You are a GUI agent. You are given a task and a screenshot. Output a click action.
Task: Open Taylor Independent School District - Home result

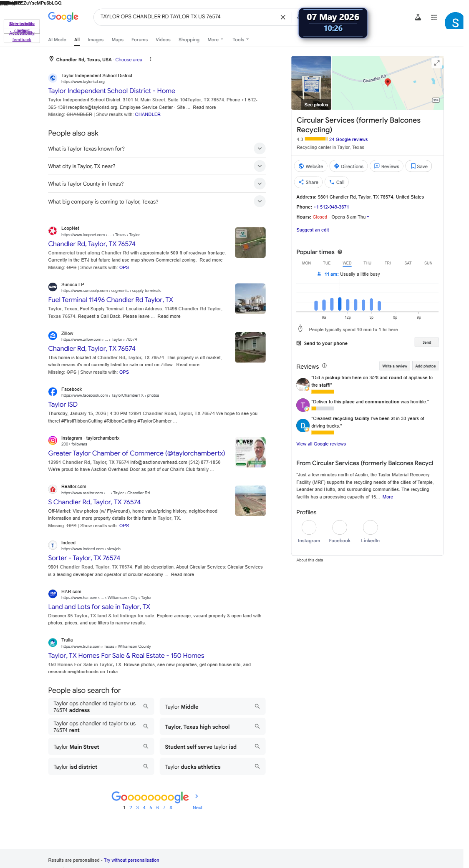click(x=111, y=91)
